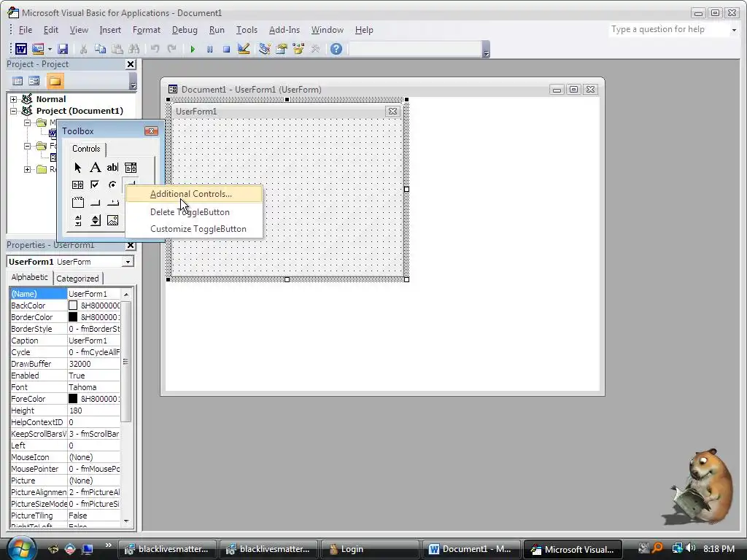Click the Find binoculars icon

[134, 49]
